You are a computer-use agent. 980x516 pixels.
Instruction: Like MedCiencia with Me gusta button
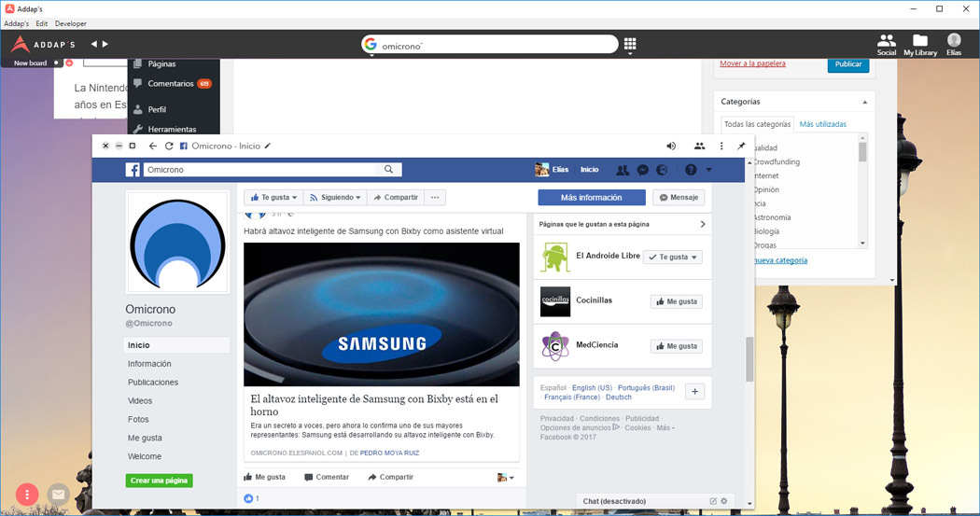click(677, 346)
